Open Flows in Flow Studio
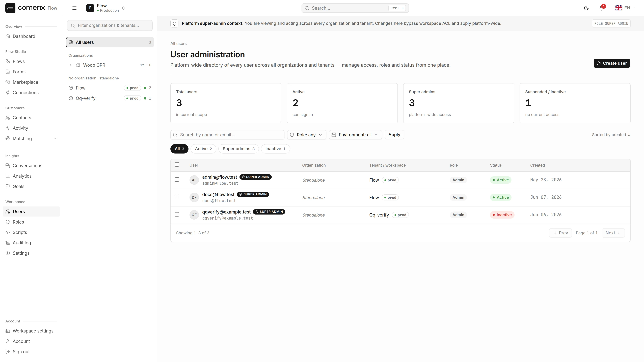The height and width of the screenshot is (362, 644). click(x=31, y=62)
